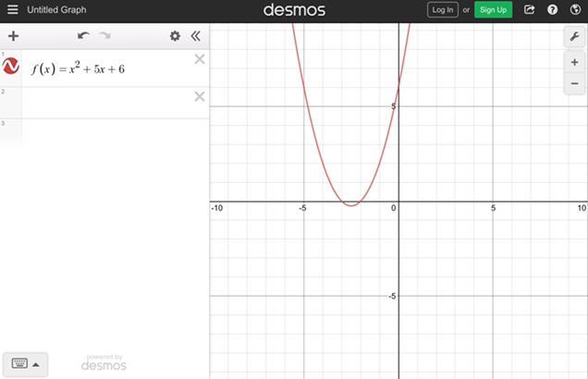This screenshot has height=379, width=588.
Task: Undo the last change
Action: pos(83,36)
